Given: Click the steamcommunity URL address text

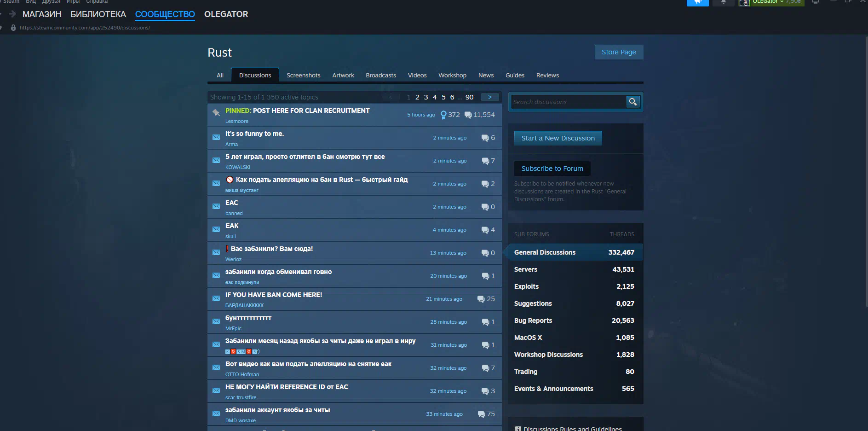Looking at the screenshot, I should 85,28.
